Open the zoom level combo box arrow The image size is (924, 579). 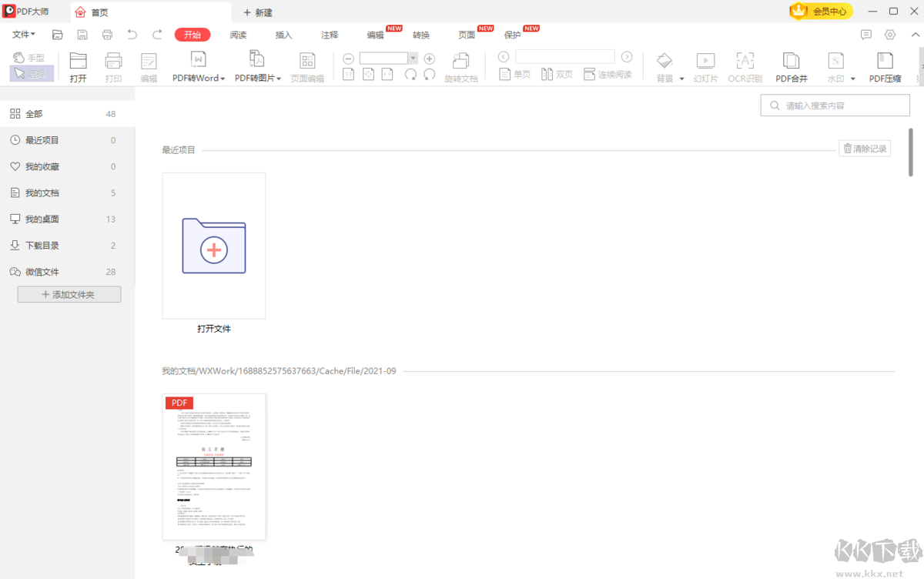(413, 59)
